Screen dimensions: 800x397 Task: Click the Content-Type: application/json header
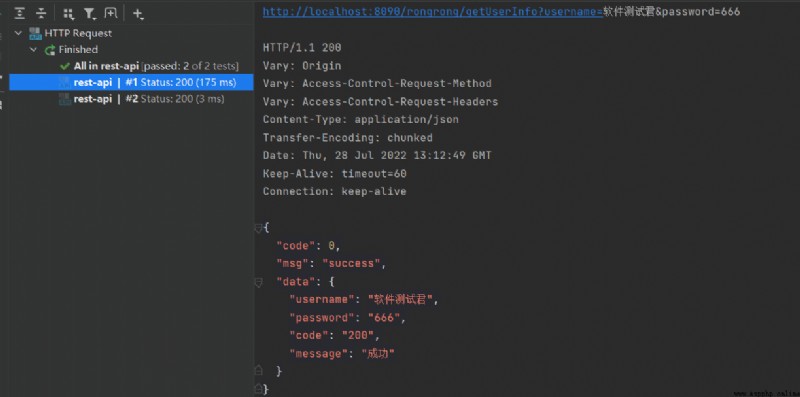[361, 119]
